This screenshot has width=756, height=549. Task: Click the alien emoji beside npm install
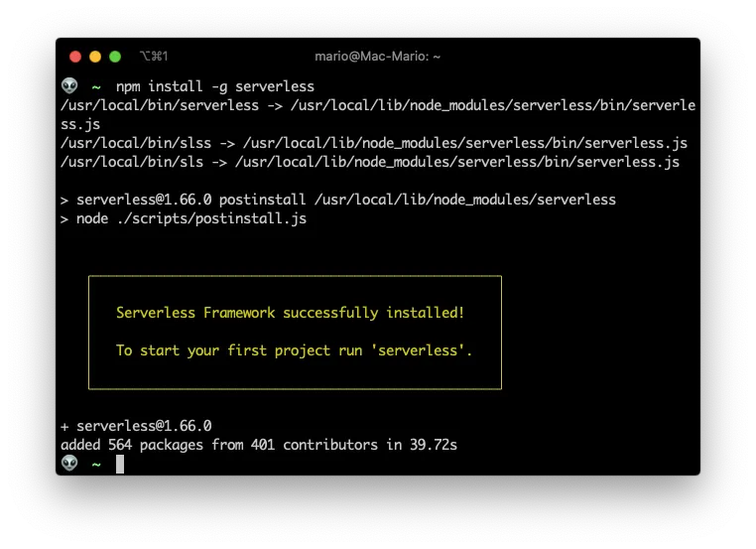pos(69,85)
